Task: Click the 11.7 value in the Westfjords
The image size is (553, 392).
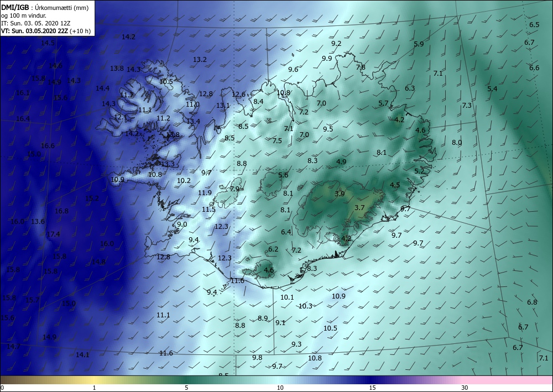Action: 127,95
